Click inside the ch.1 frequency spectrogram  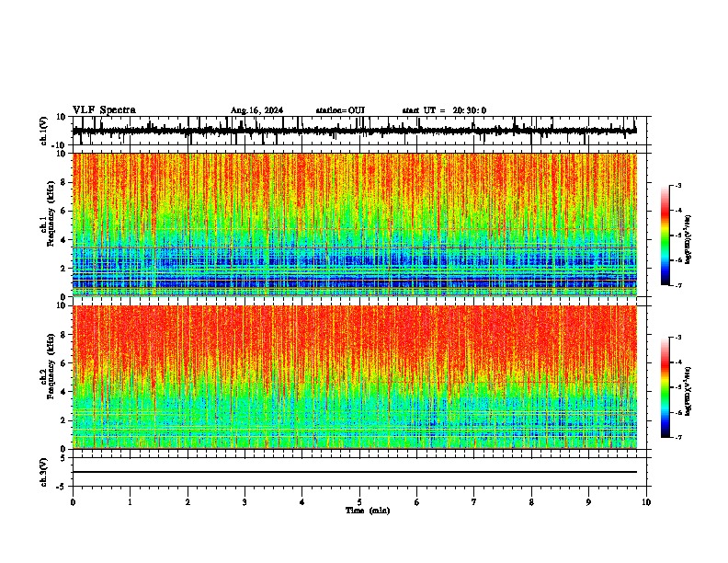[x=355, y=224]
